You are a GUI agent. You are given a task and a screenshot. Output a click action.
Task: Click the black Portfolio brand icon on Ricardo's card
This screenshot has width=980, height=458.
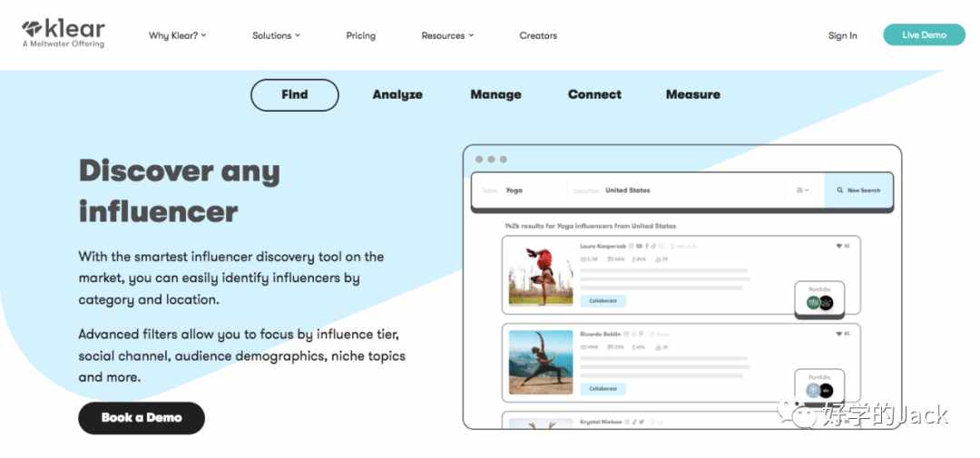coord(827,391)
